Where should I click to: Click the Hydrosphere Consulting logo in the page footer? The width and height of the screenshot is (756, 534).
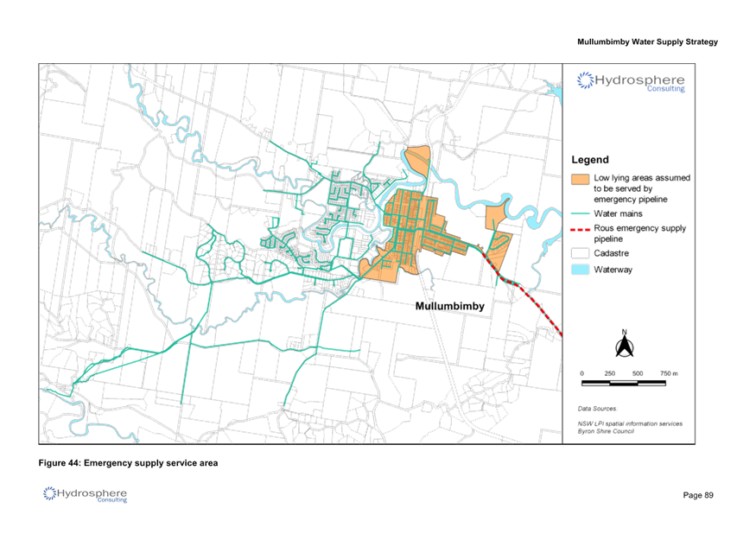tap(85, 494)
